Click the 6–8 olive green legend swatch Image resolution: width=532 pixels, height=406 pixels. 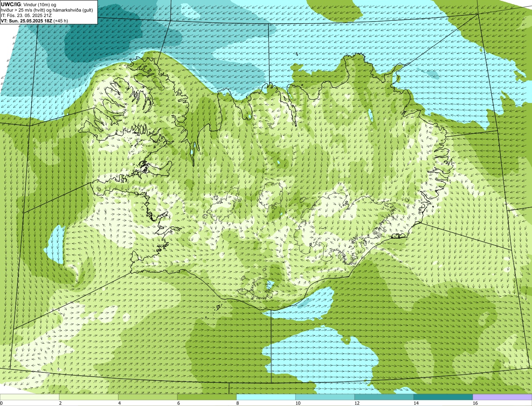pyautogui.click(x=207, y=397)
